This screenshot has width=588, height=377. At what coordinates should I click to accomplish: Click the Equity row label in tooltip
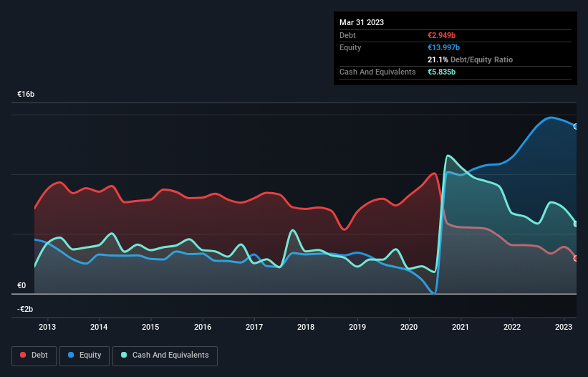(x=350, y=47)
